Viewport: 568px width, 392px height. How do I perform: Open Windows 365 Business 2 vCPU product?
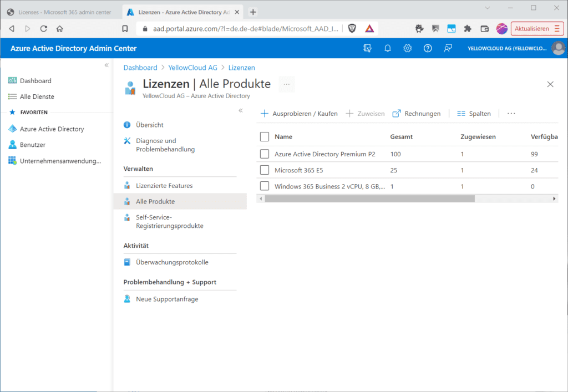[329, 186]
